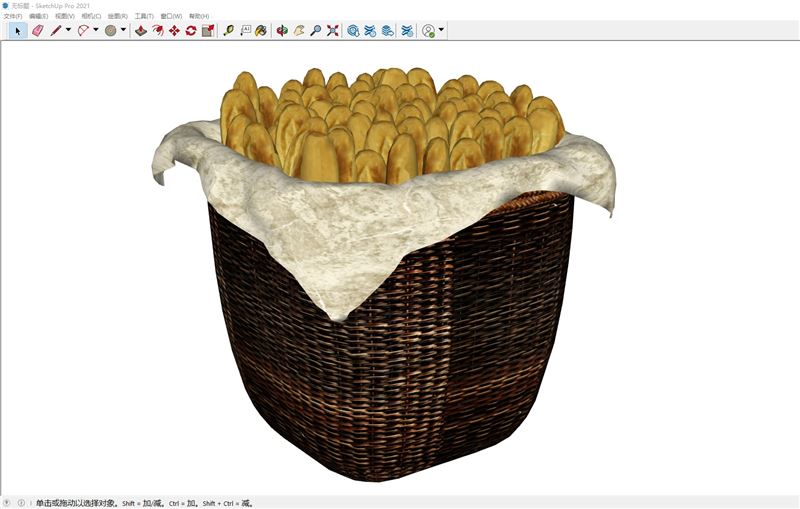Open the Line tool dropdown arrow
This screenshot has height=509, width=800.
(68, 30)
